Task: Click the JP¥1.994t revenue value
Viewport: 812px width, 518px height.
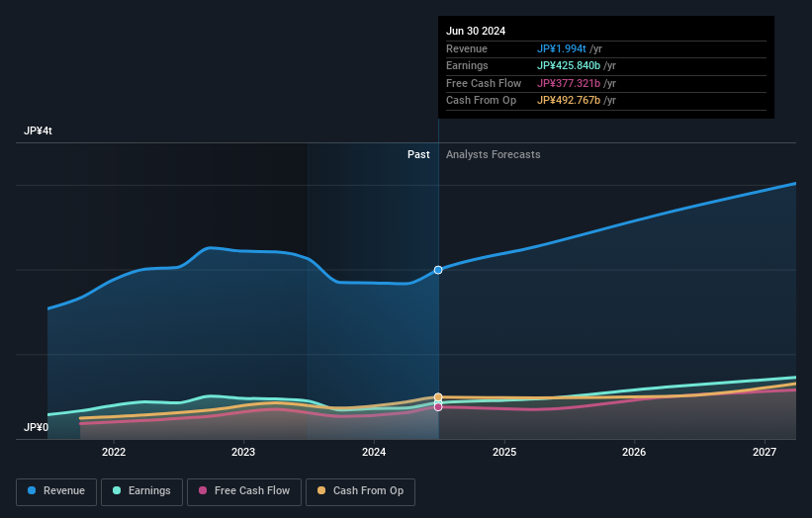Action: [x=562, y=48]
